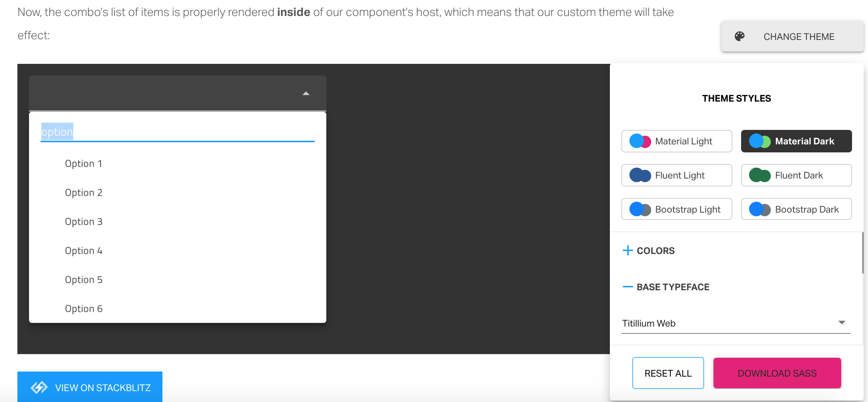Click the palette icon on Change Theme
Image resolution: width=868 pixels, height=402 pixels.
pyautogui.click(x=740, y=36)
